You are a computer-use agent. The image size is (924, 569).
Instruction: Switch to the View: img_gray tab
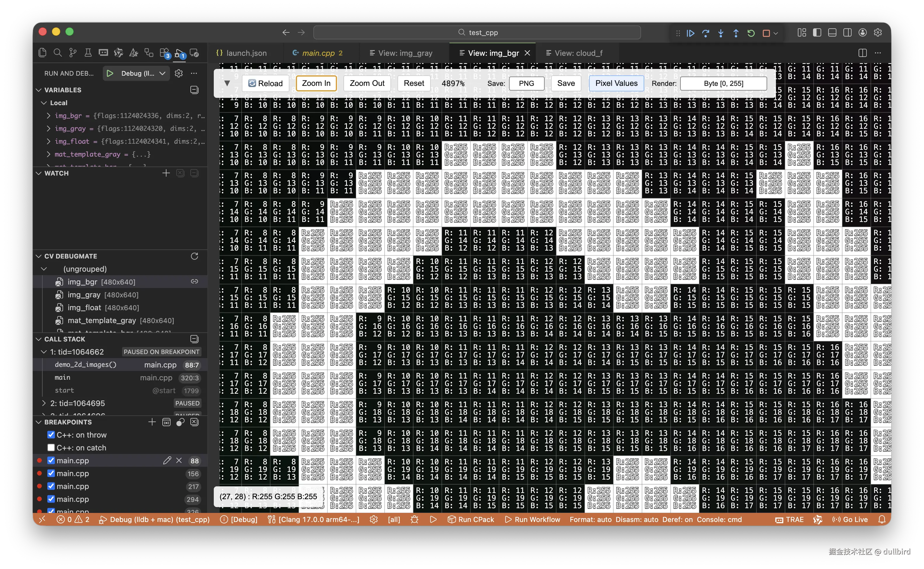405,53
